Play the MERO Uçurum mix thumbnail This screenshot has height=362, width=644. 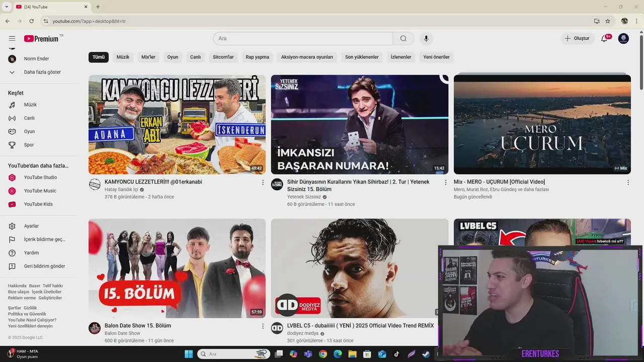(542, 125)
